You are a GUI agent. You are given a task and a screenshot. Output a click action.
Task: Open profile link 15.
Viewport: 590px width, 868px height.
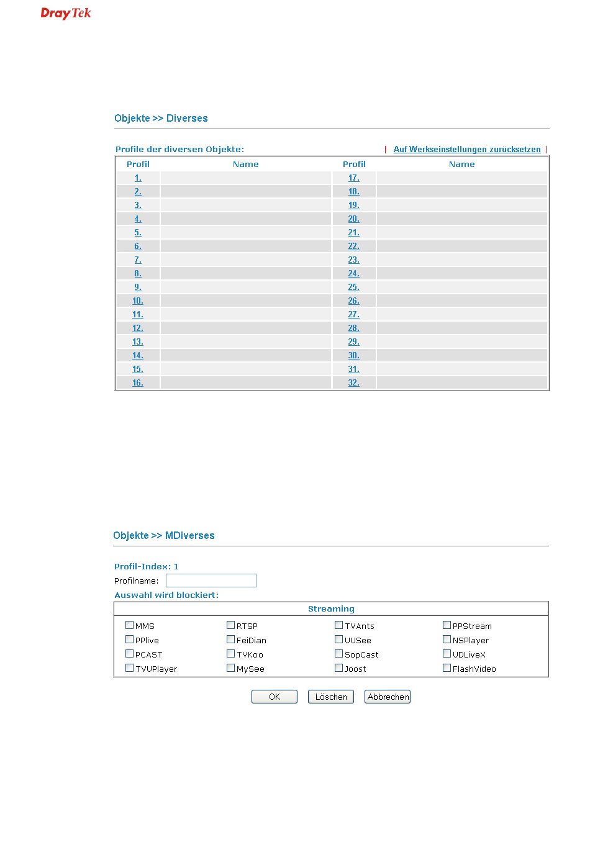click(138, 369)
